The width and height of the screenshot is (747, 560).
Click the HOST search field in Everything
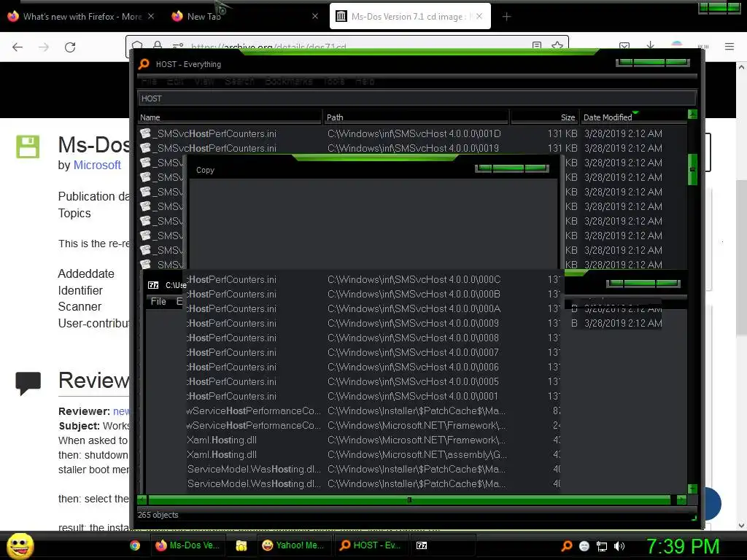point(417,98)
